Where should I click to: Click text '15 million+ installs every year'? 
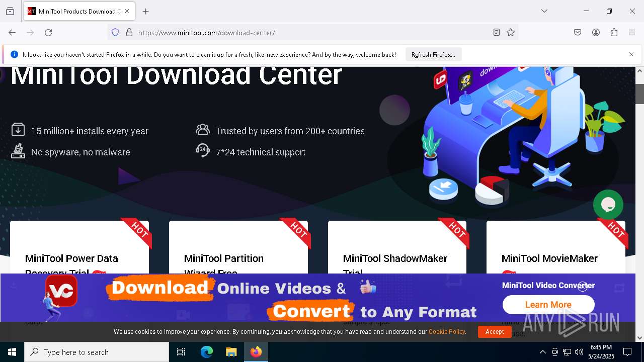(x=90, y=131)
